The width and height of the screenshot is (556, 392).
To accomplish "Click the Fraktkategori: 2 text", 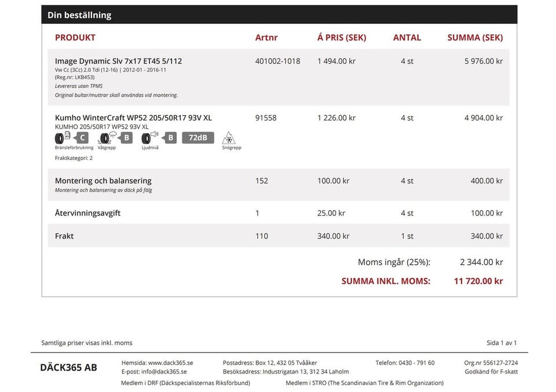I will tap(74, 158).
